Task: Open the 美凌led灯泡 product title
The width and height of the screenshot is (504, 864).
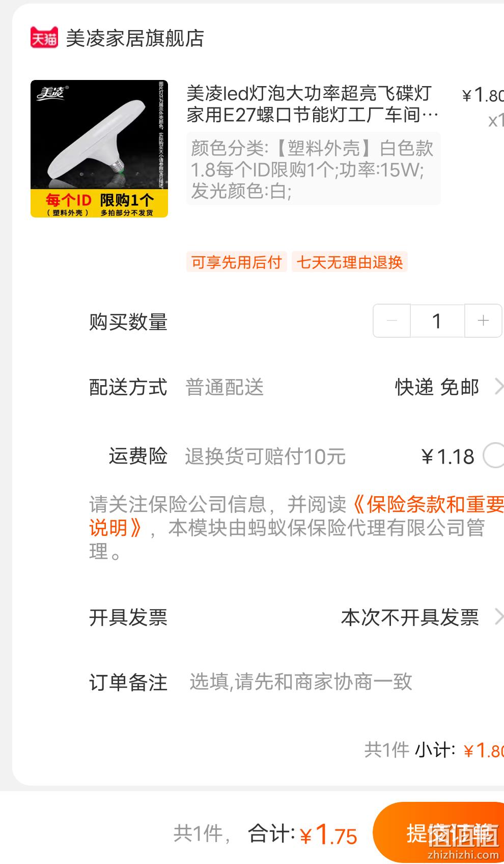Action: click(x=313, y=104)
